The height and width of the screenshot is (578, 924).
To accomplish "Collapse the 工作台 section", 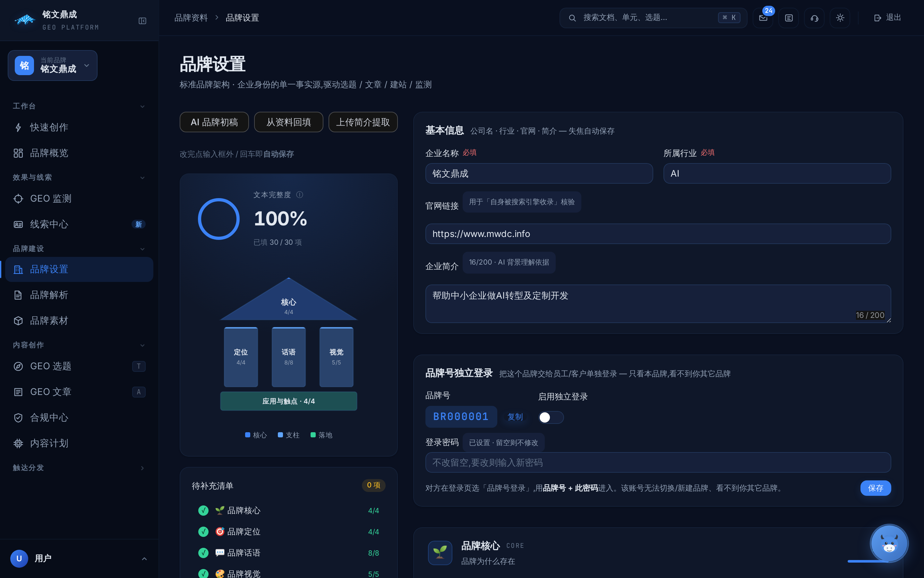I will click(x=142, y=106).
